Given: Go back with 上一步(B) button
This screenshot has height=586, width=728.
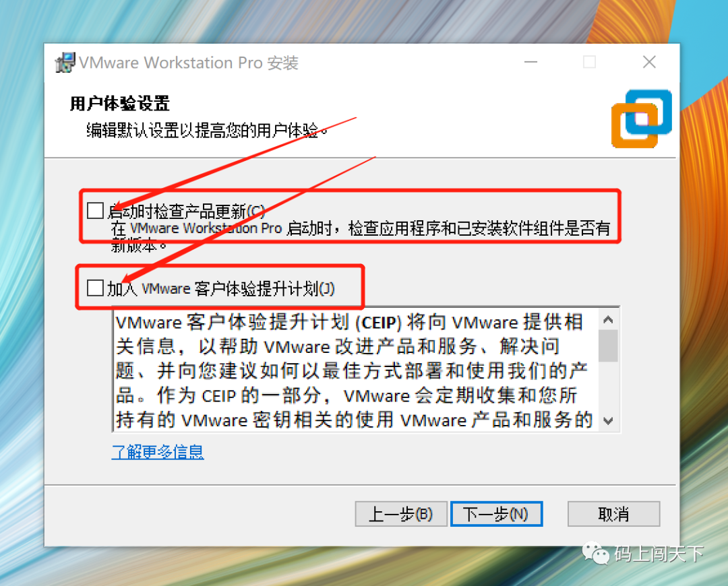Looking at the screenshot, I should point(401,514).
